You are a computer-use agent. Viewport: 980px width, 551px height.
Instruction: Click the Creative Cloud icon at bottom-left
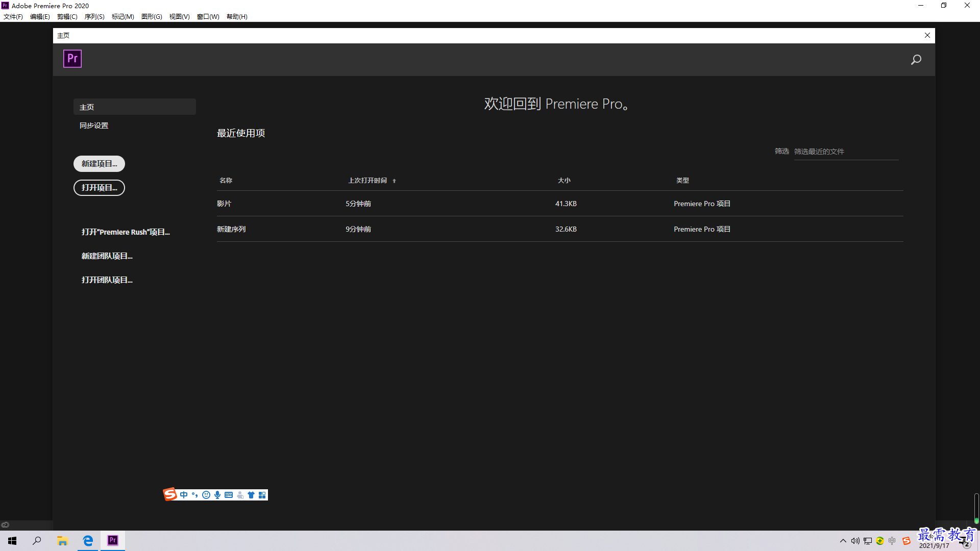(x=5, y=524)
